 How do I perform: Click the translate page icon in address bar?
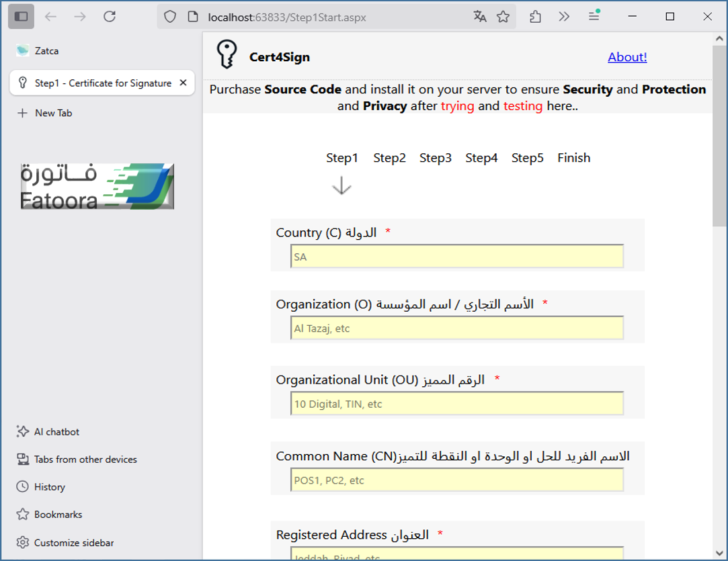point(479,17)
